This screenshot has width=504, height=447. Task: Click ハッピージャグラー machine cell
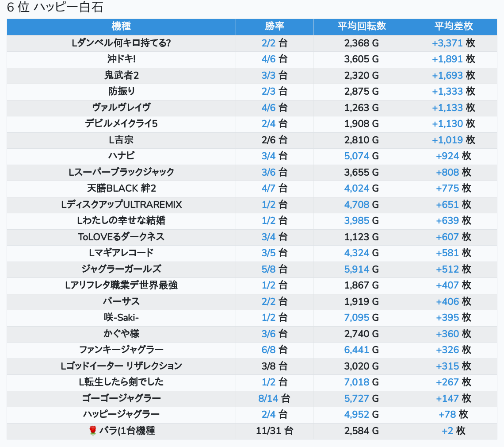[x=121, y=414]
